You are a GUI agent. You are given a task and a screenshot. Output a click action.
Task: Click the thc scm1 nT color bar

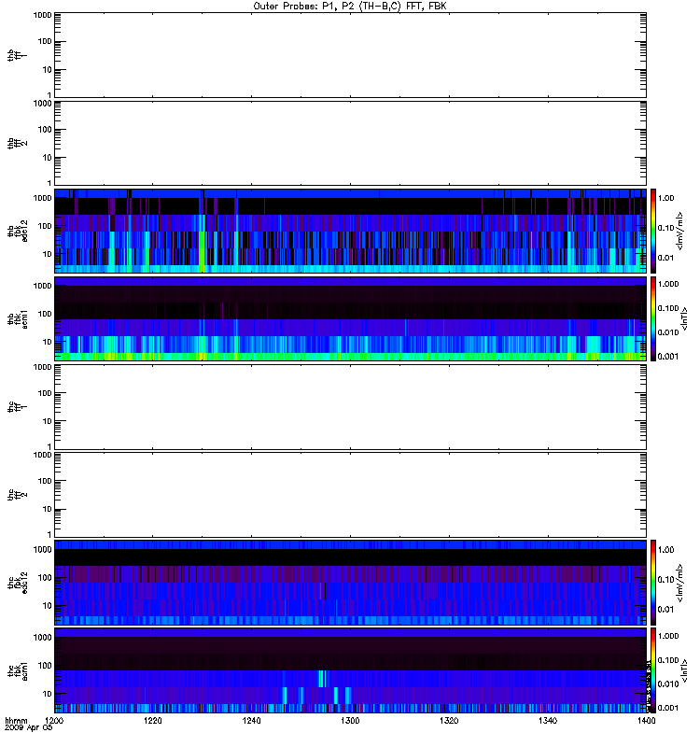click(653, 670)
